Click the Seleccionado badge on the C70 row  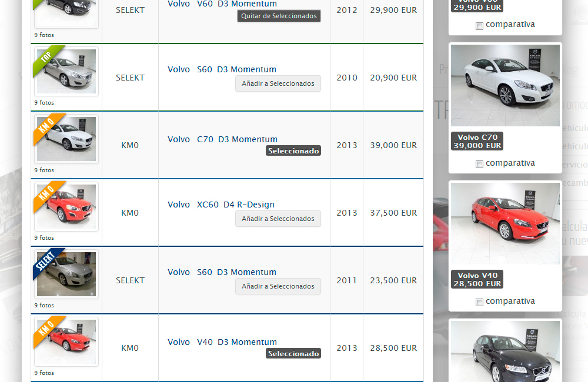293,150
